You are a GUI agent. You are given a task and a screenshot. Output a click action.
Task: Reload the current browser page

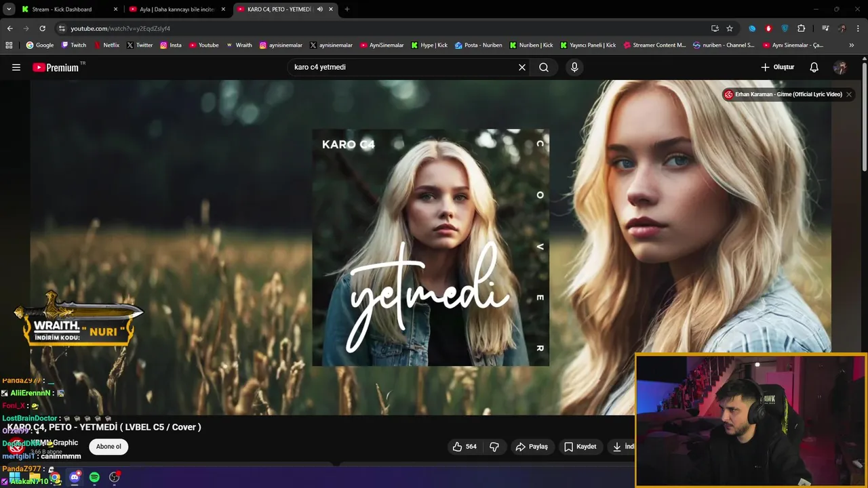coord(42,28)
